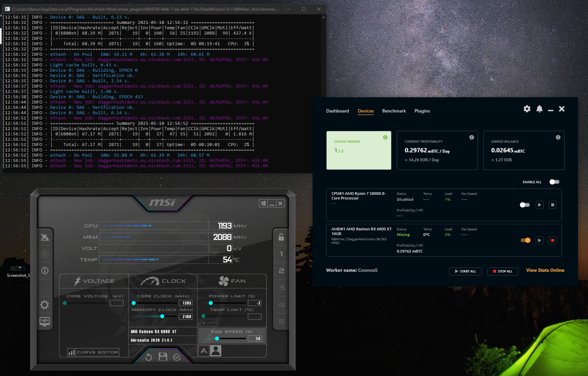Click the fan user-defined person icon
This screenshot has height=376, width=588.
pos(216,351)
